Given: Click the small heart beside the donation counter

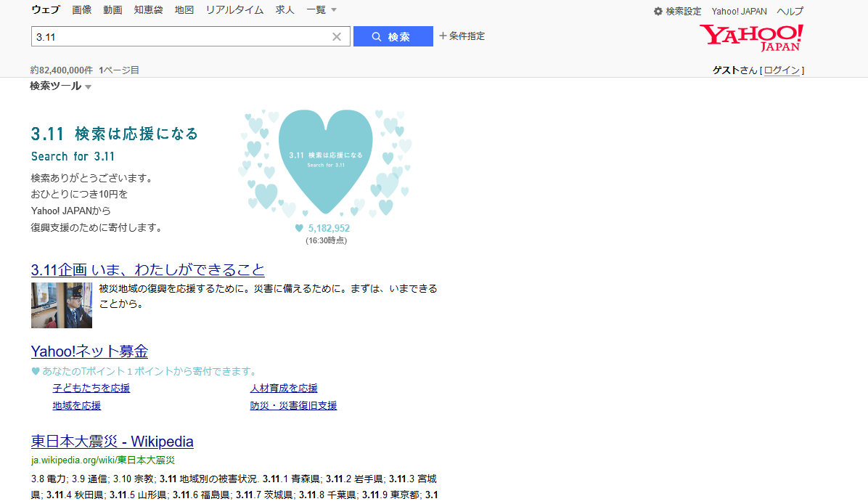Looking at the screenshot, I should (300, 227).
